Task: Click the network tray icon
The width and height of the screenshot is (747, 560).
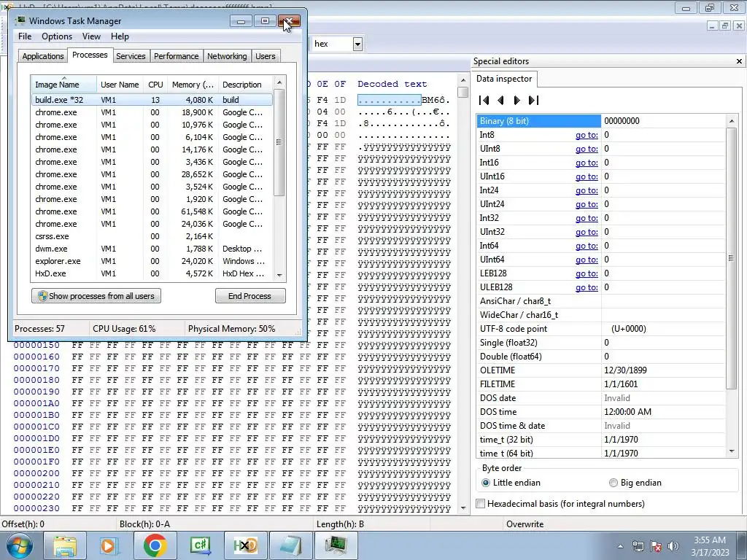Action: [638, 546]
